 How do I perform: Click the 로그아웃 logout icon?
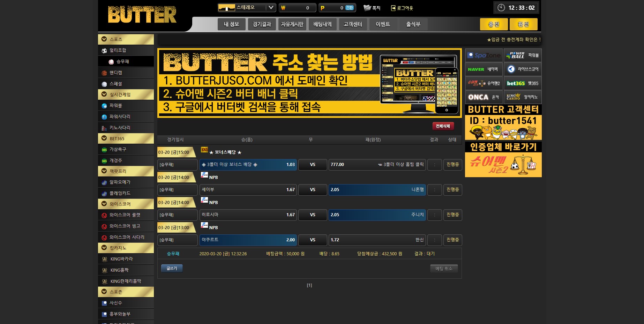pyautogui.click(x=393, y=8)
